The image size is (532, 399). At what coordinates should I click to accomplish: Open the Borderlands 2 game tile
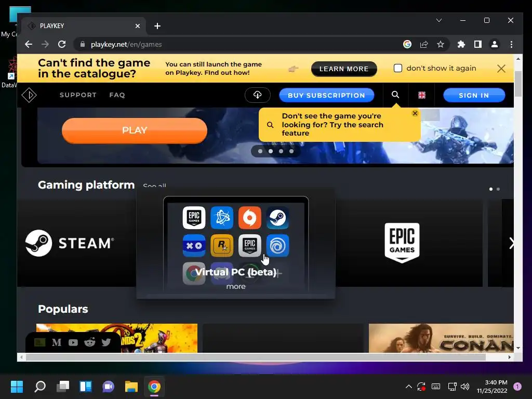click(x=117, y=338)
